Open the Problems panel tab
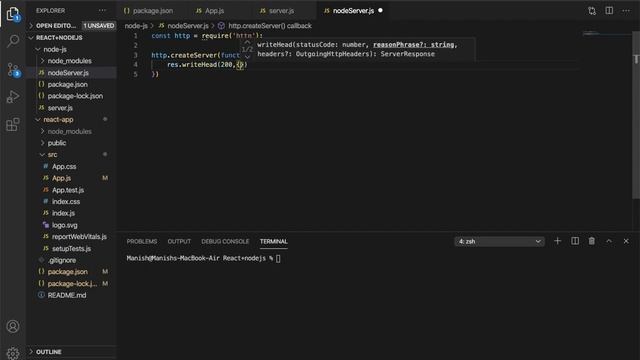The height and width of the screenshot is (360, 640). 142,242
